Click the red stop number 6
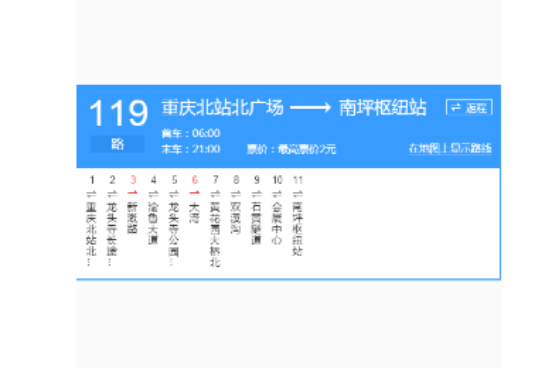The height and width of the screenshot is (368, 552). pos(195,180)
